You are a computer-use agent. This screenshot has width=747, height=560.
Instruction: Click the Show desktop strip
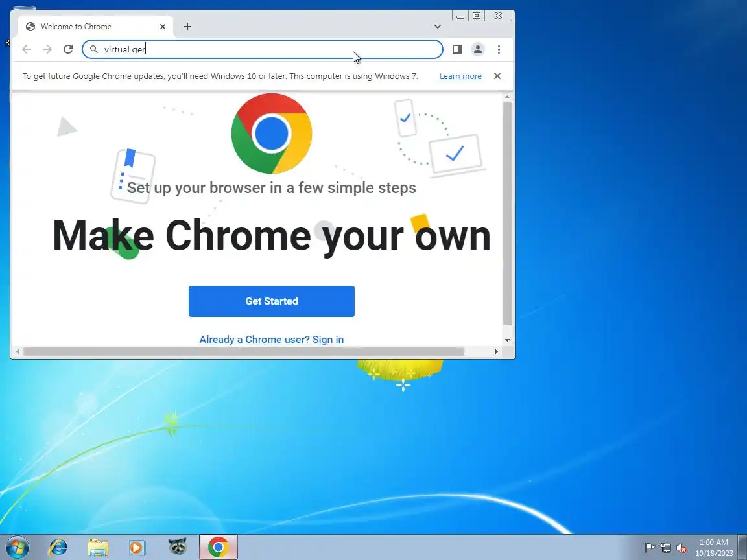[742, 547]
